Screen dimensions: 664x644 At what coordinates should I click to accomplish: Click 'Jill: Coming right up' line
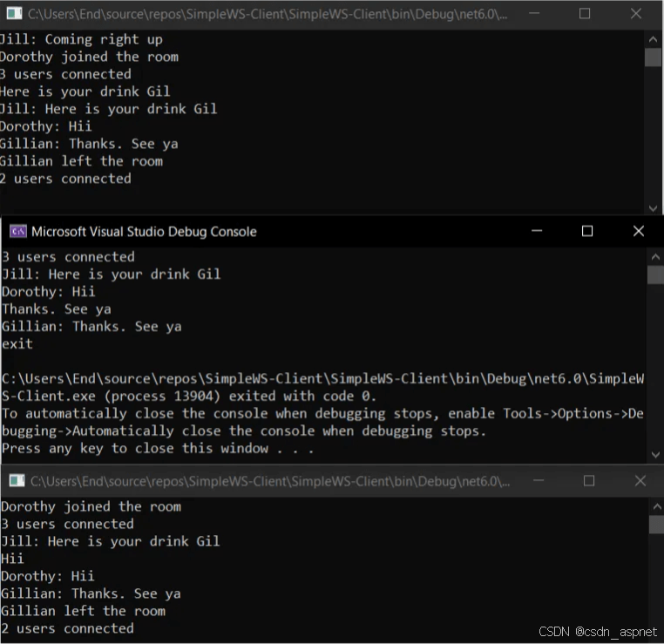pos(81,40)
